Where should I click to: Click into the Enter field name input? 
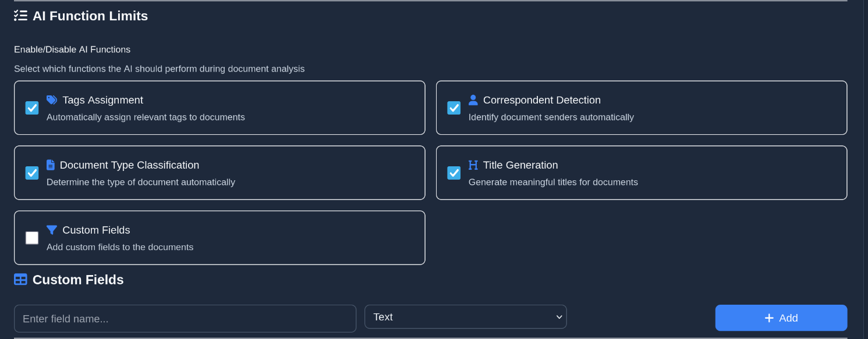point(185,319)
